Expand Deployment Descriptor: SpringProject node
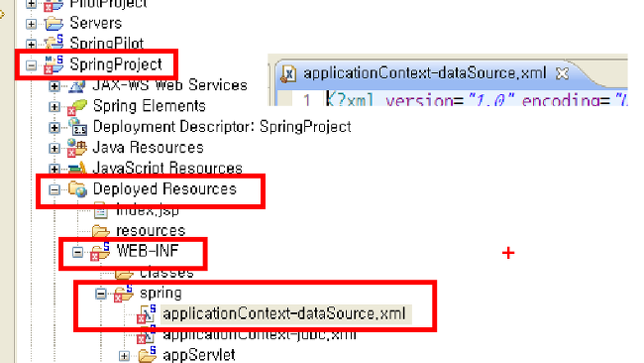 [x=54, y=127]
